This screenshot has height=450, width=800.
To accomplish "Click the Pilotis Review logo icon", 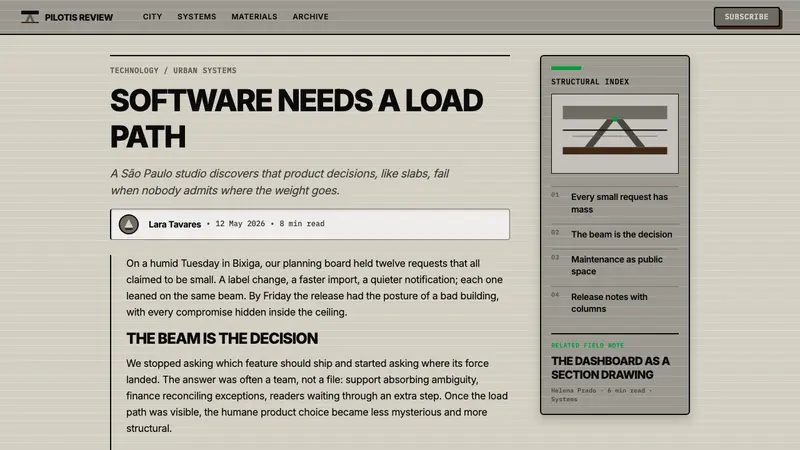I will (x=30, y=17).
